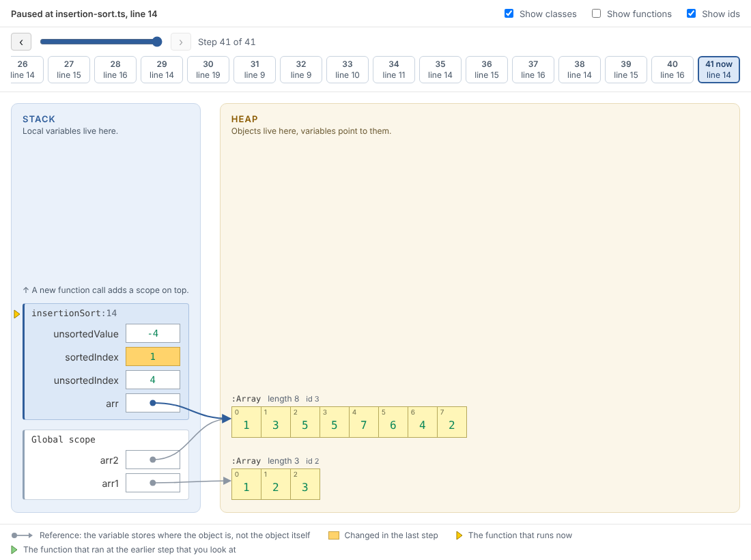
Task: Click the STACK panel heading
Action: pyautogui.click(x=39, y=119)
